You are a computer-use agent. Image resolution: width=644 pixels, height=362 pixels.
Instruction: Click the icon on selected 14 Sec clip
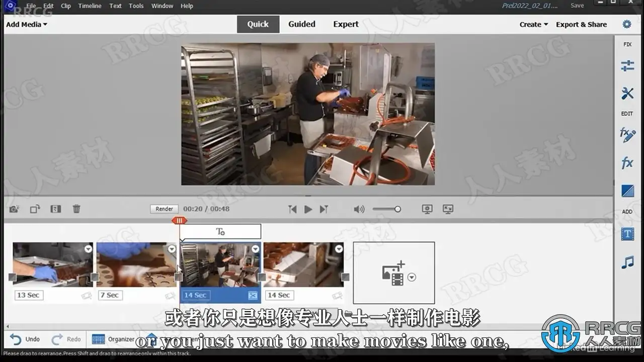click(253, 296)
